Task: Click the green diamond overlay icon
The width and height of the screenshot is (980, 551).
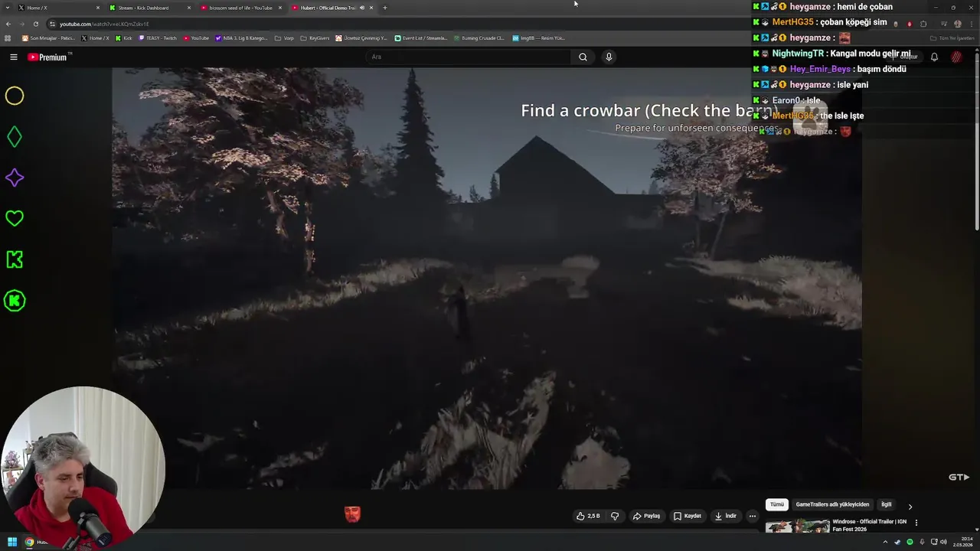Action: point(15,137)
